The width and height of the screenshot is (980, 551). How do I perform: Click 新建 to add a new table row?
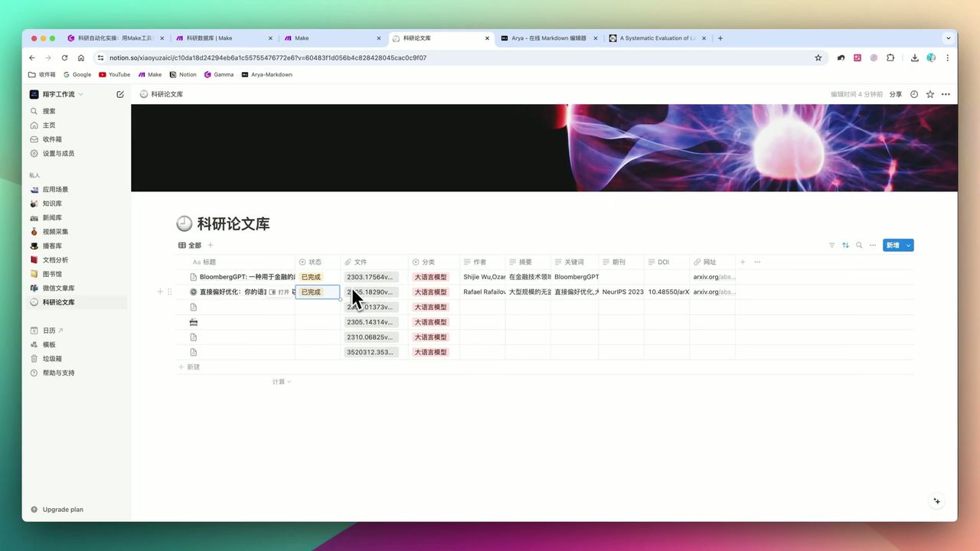(x=189, y=367)
